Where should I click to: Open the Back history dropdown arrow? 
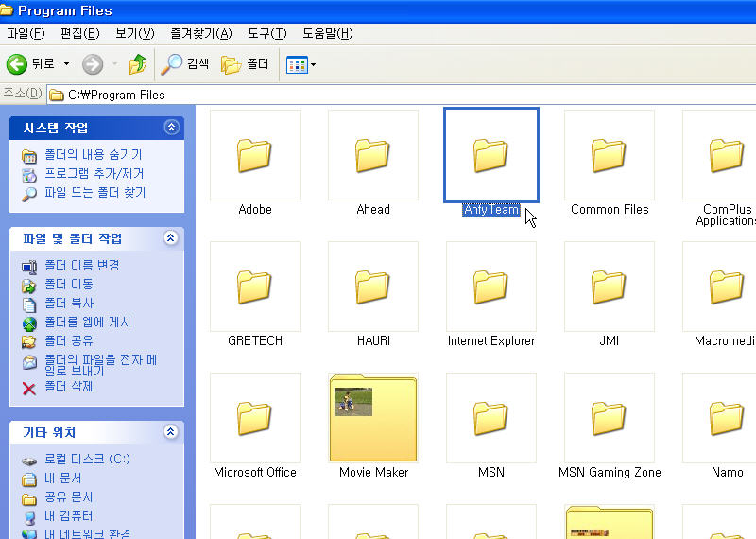click(x=66, y=64)
